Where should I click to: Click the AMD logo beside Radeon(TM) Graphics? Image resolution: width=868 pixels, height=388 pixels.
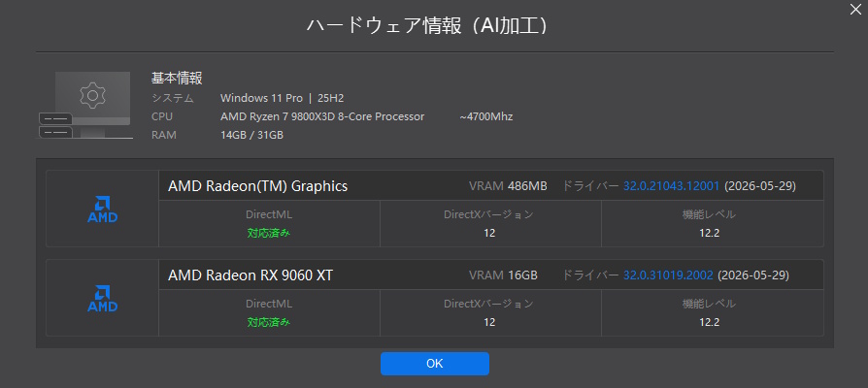tap(102, 210)
